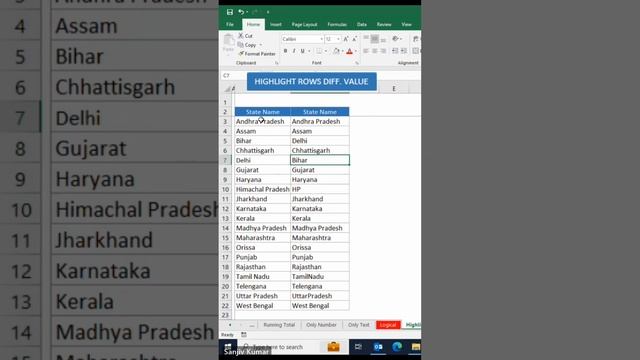Expand the Borders dropdown arrow

(x=326, y=51)
